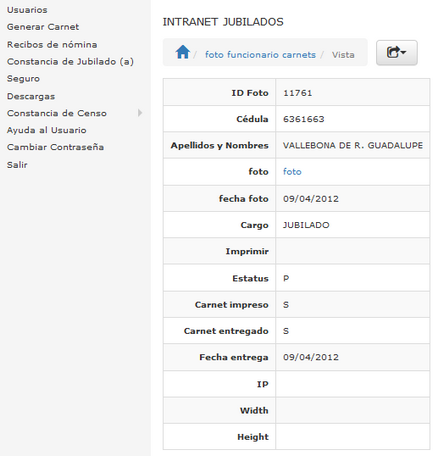Click the name VALLEBONA DE R. GUADALUPE
The image size is (444, 456).
click(x=353, y=145)
